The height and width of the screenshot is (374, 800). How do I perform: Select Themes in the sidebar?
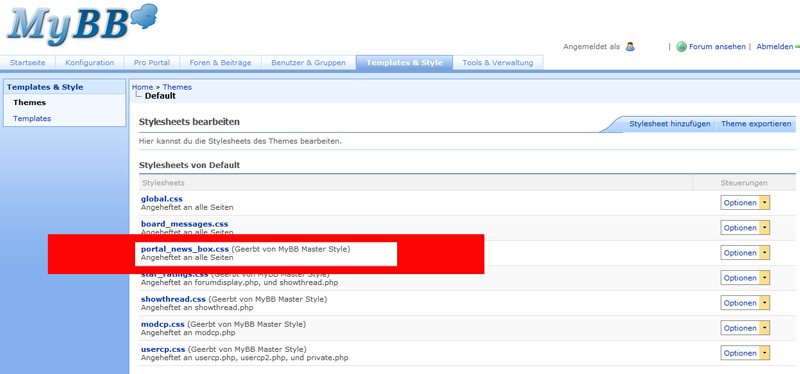point(30,103)
